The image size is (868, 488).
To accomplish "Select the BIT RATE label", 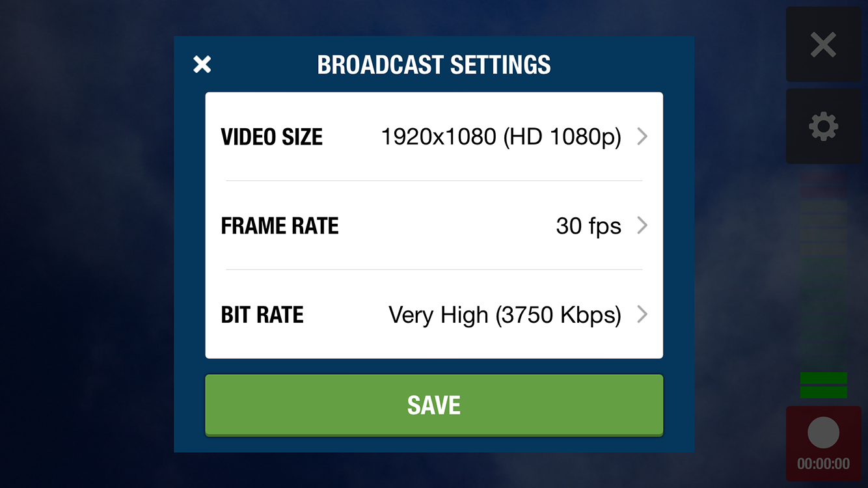I will pos(262,316).
